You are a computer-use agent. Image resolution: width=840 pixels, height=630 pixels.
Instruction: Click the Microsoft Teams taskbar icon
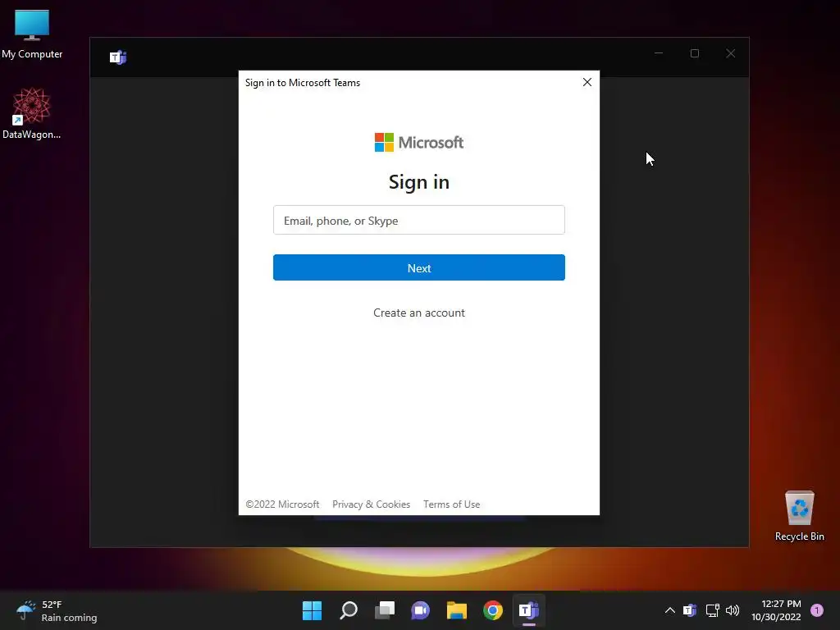tap(529, 610)
